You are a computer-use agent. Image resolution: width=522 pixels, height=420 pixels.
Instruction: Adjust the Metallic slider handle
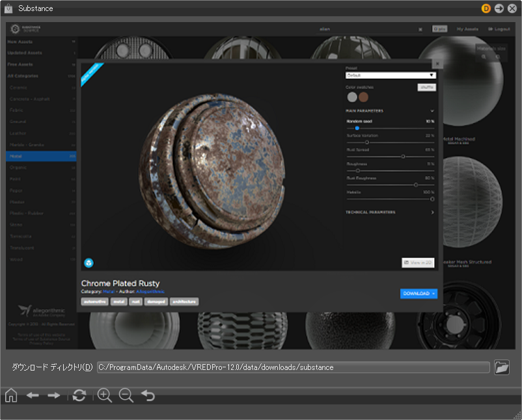coord(432,199)
